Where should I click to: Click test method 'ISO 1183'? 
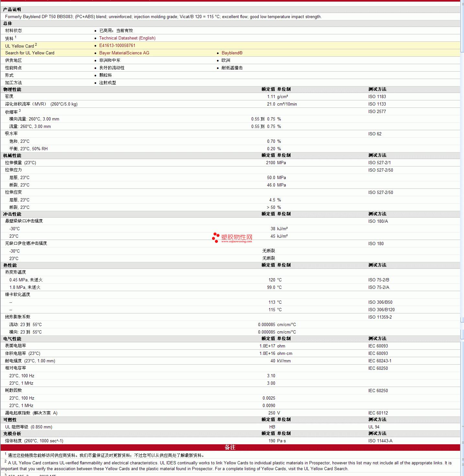(377, 97)
